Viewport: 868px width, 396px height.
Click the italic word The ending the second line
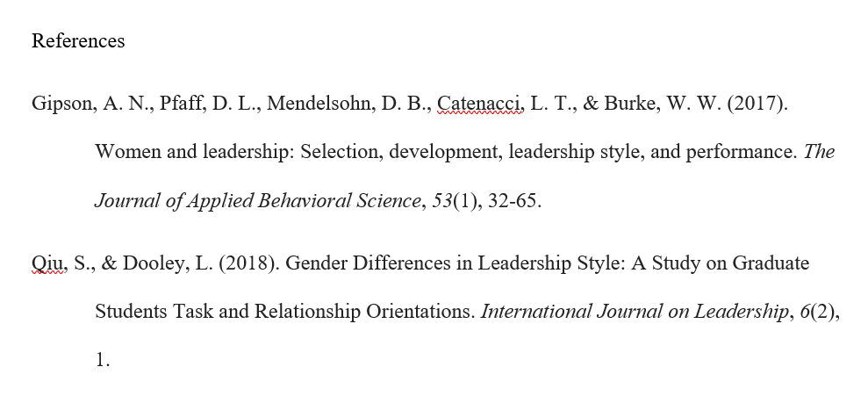tap(819, 152)
